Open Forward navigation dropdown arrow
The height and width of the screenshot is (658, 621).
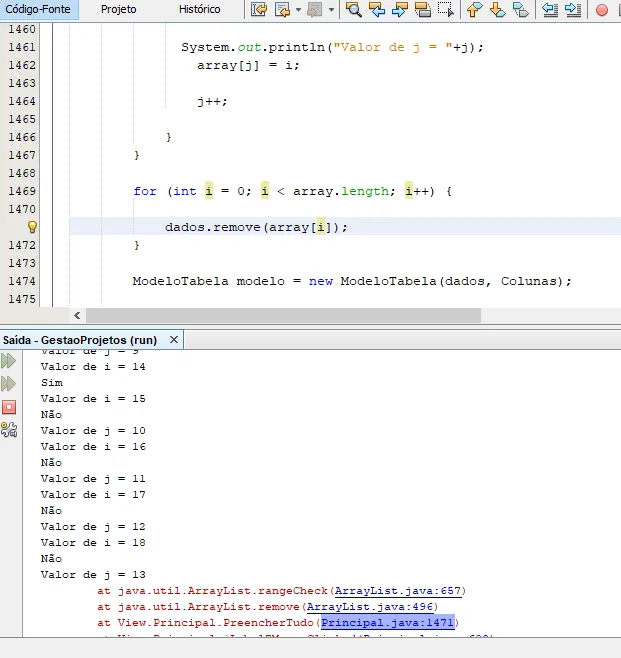pyautogui.click(x=329, y=10)
